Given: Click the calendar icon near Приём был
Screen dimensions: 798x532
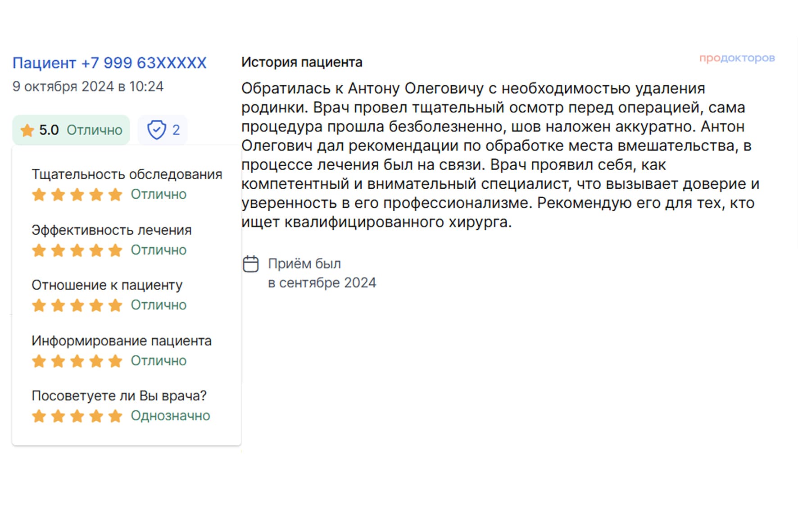Looking at the screenshot, I should [x=251, y=264].
